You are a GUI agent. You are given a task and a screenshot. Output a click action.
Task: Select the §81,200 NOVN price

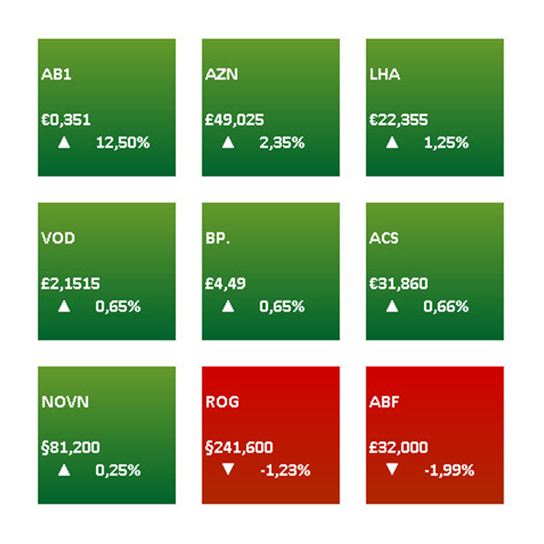[x=70, y=448]
